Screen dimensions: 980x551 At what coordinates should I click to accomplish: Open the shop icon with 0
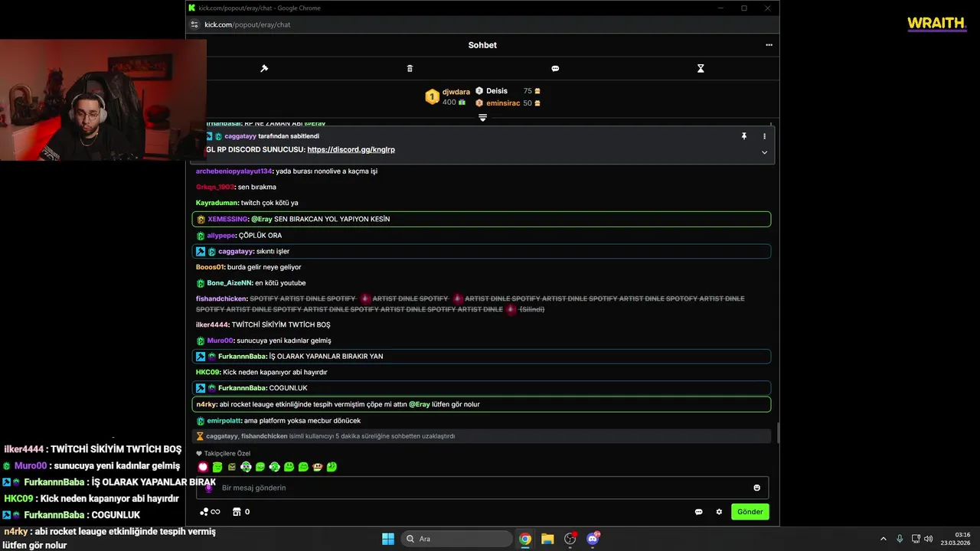241,512
